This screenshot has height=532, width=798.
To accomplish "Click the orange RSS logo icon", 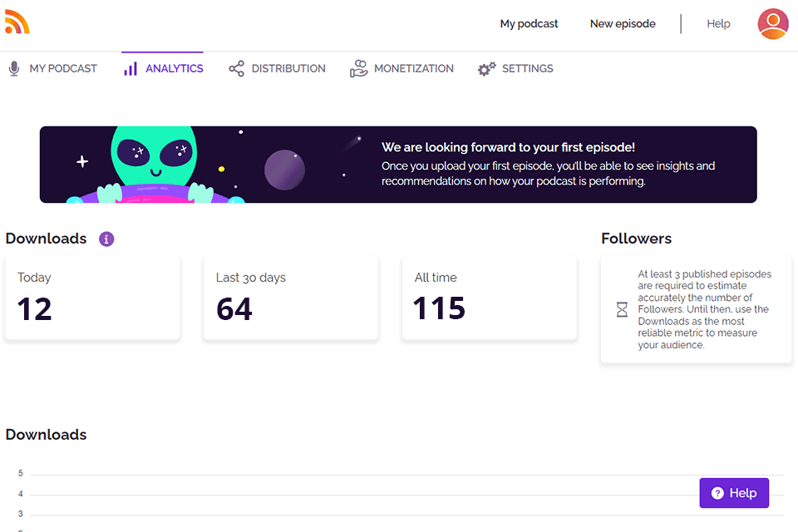I will tap(17, 22).
